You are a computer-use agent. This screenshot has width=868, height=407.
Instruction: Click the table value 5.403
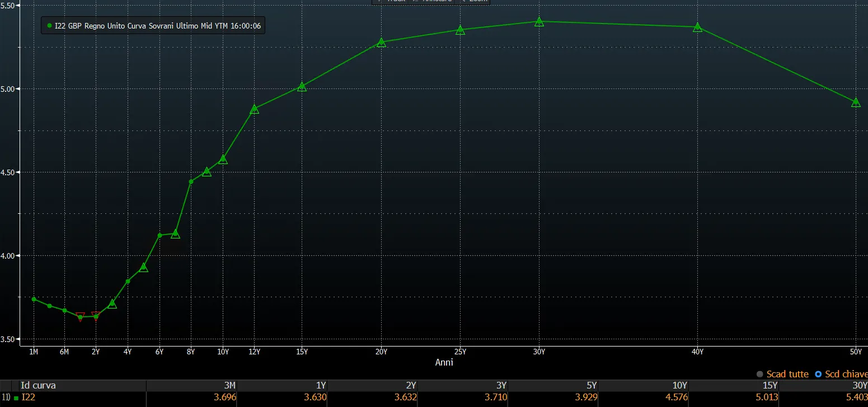[856, 397]
